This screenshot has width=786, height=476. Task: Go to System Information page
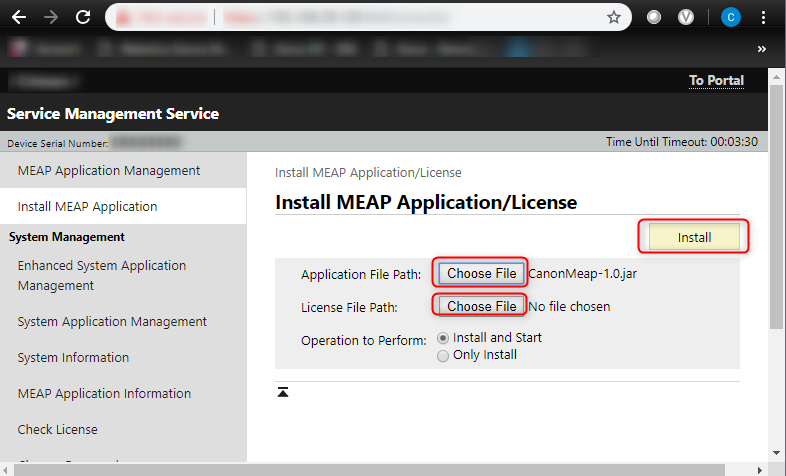pyautogui.click(x=73, y=358)
